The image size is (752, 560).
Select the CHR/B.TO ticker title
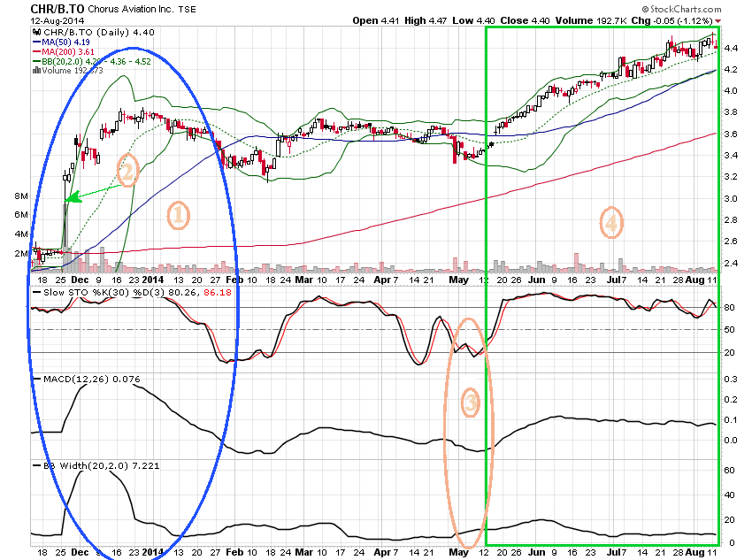58,9
